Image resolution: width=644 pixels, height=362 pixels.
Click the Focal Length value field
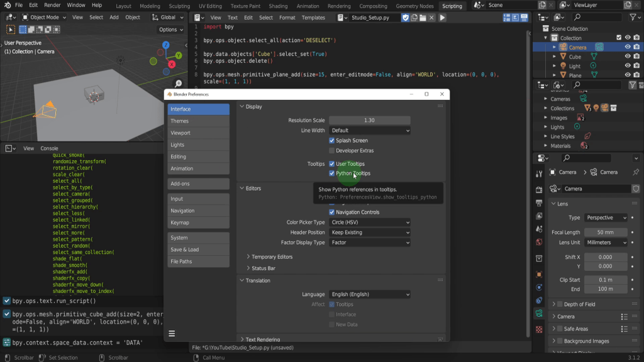(x=606, y=233)
